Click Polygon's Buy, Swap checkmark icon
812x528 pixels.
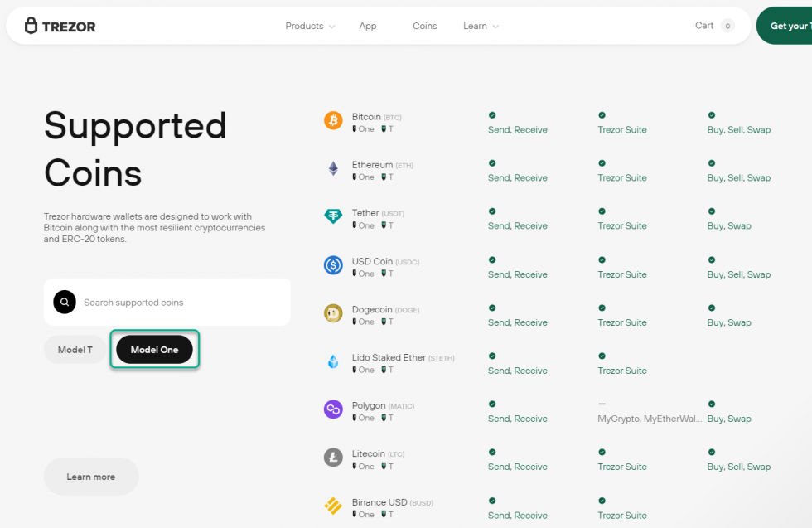point(712,404)
